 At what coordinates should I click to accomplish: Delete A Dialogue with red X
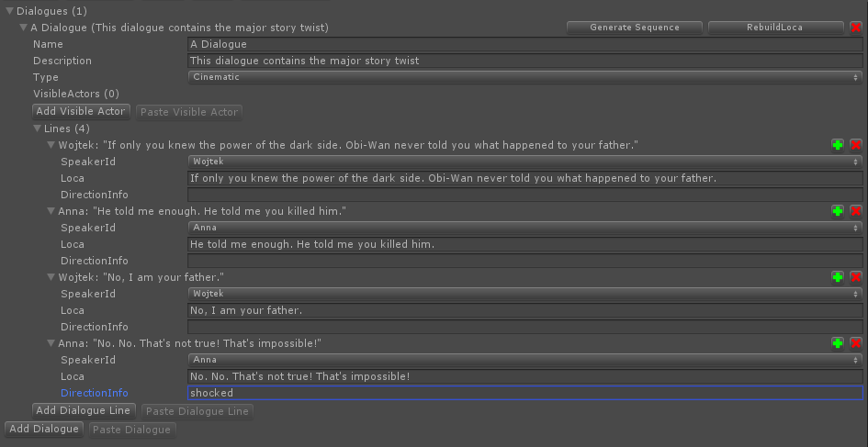(855, 28)
